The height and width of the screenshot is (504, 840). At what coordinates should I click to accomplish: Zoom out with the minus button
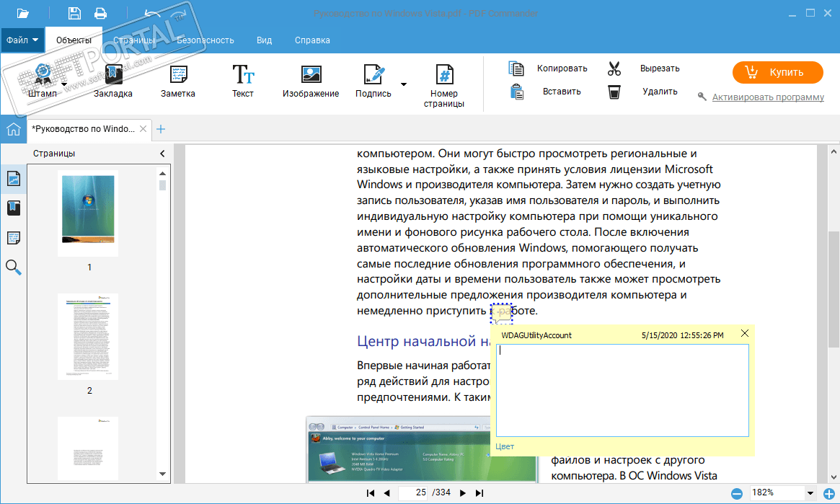coord(737,493)
